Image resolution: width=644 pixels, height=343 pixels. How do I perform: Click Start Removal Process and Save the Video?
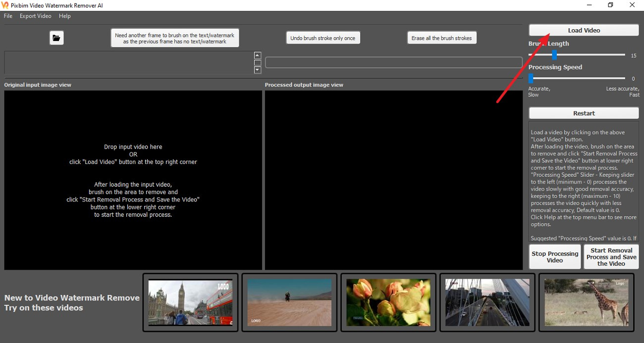(611, 257)
